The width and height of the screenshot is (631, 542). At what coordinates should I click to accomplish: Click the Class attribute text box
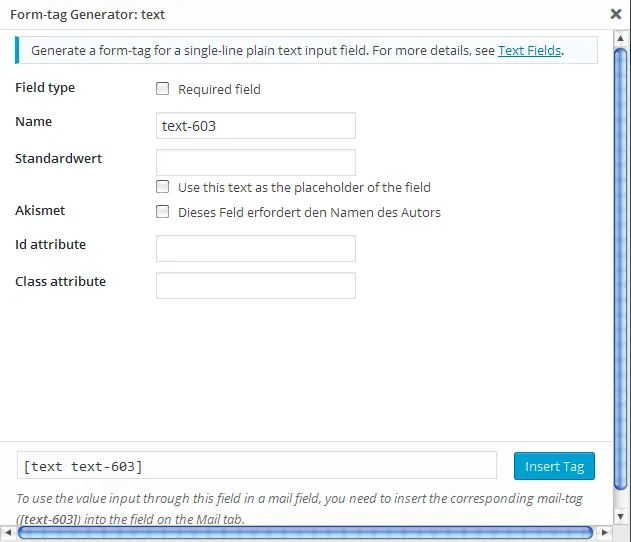(256, 286)
